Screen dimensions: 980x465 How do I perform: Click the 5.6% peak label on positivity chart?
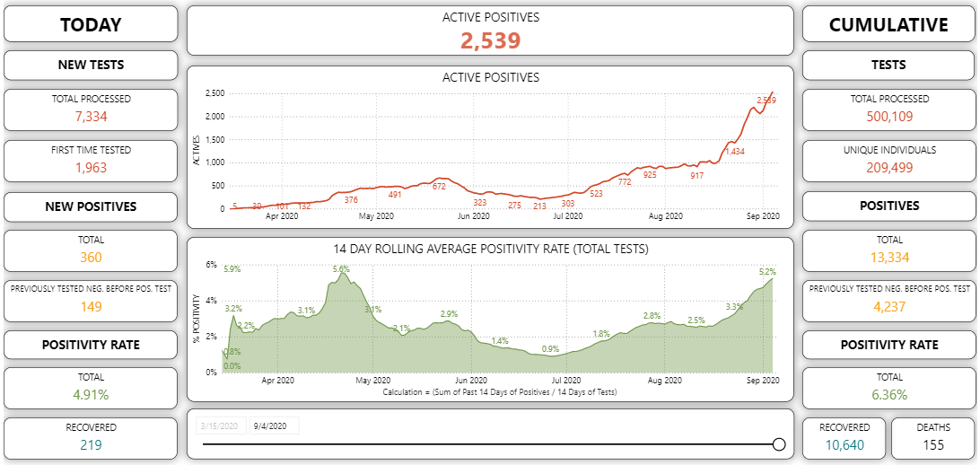point(341,268)
